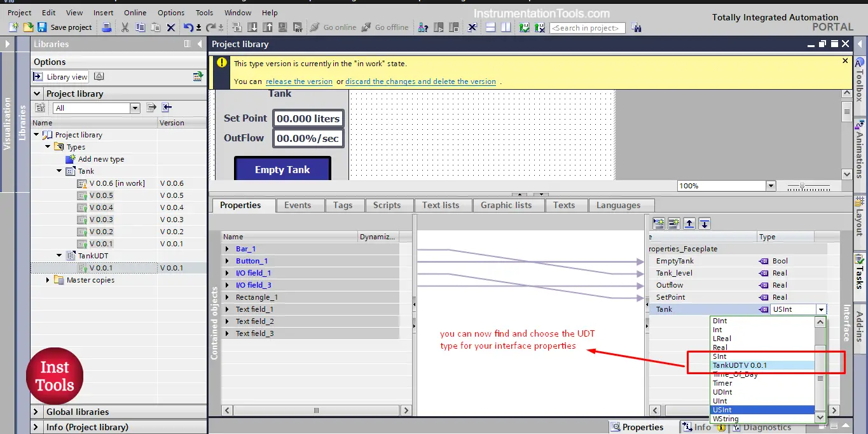The height and width of the screenshot is (434, 868).
Task: Click the add interface property icon
Action: click(x=658, y=223)
